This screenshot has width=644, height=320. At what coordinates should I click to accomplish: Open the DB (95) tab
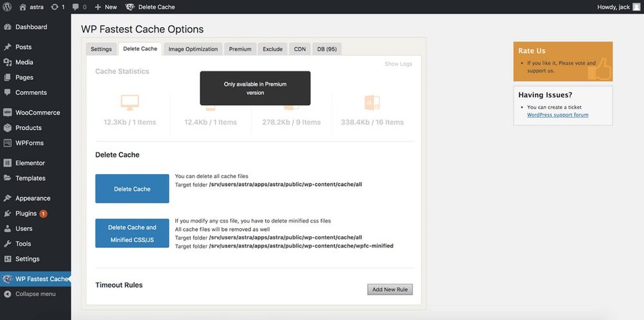(326, 49)
